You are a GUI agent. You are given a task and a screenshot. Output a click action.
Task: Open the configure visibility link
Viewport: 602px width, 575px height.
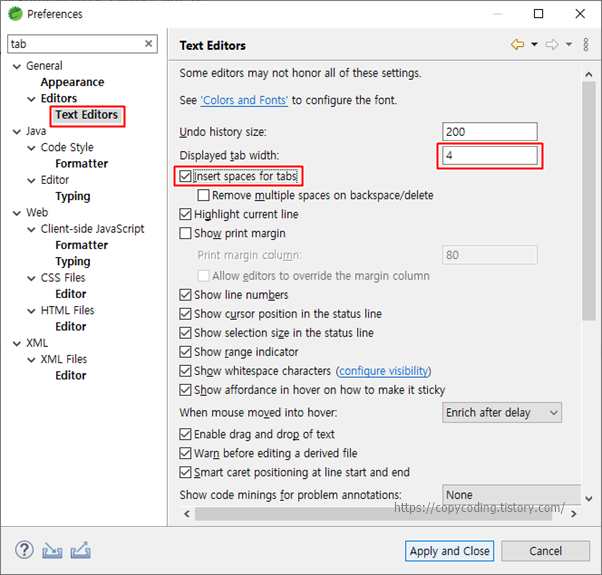pyautogui.click(x=384, y=371)
